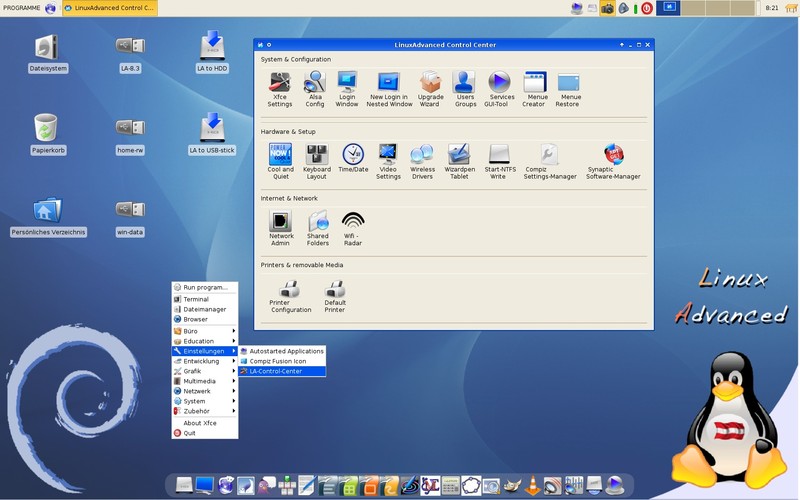Open Users Groups manager
800x500 pixels.
coord(465,89)
